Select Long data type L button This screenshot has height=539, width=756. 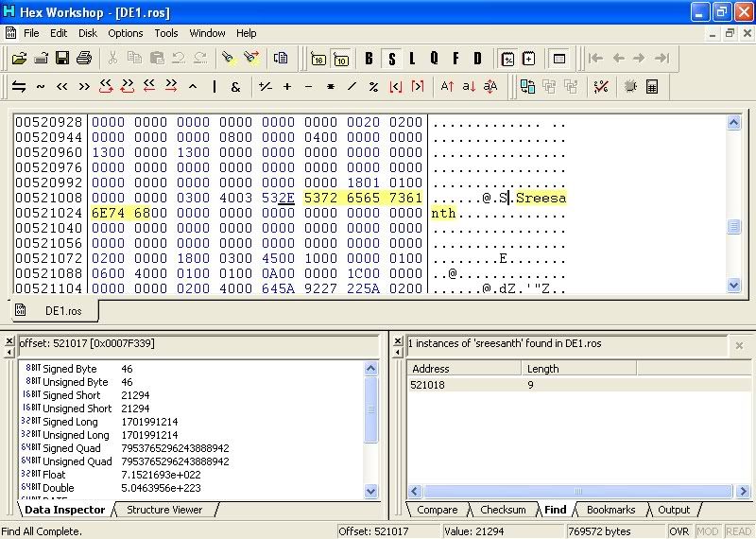[x=412, y=59]
